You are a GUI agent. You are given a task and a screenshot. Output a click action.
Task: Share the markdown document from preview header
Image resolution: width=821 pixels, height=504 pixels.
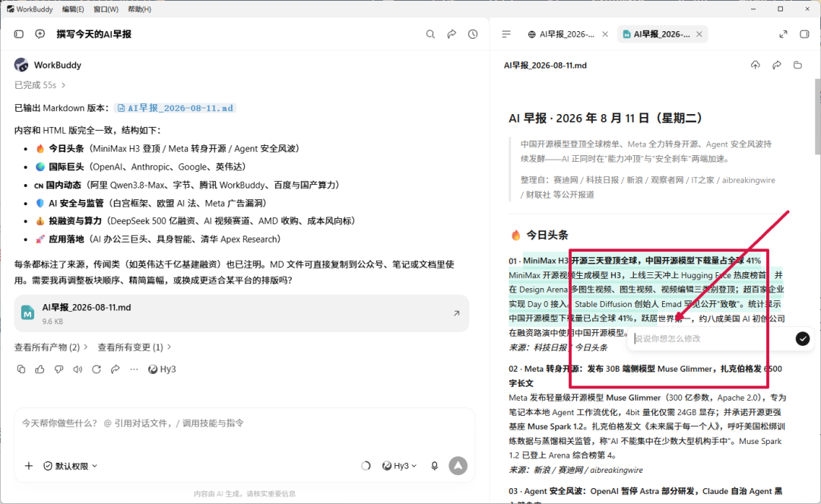click(776, 65)
